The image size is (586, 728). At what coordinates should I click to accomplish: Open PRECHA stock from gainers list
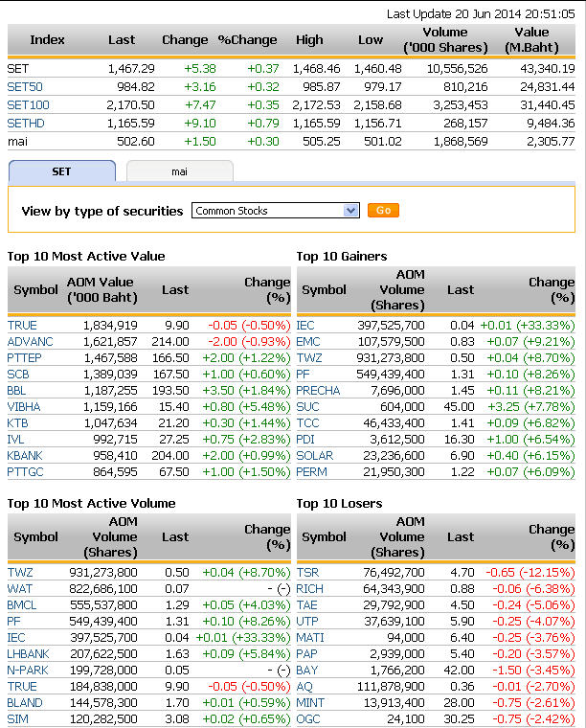[319, 391]
